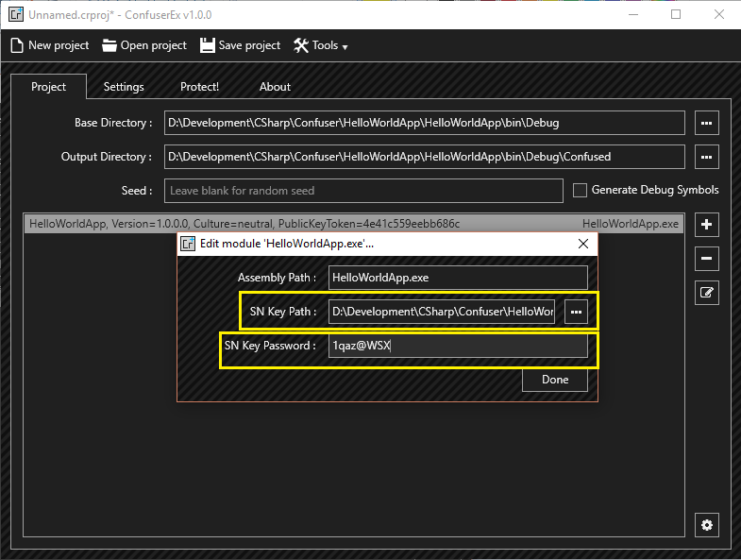Maximize the ConfuserEx window
The width and height of the screenshot is (741, 560).
click(676, 15)
